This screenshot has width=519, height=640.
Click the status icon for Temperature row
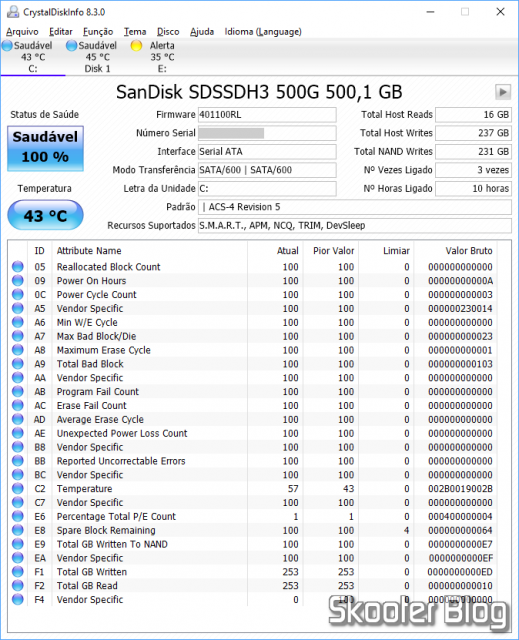pyautogui.click(x=18, y=489)
